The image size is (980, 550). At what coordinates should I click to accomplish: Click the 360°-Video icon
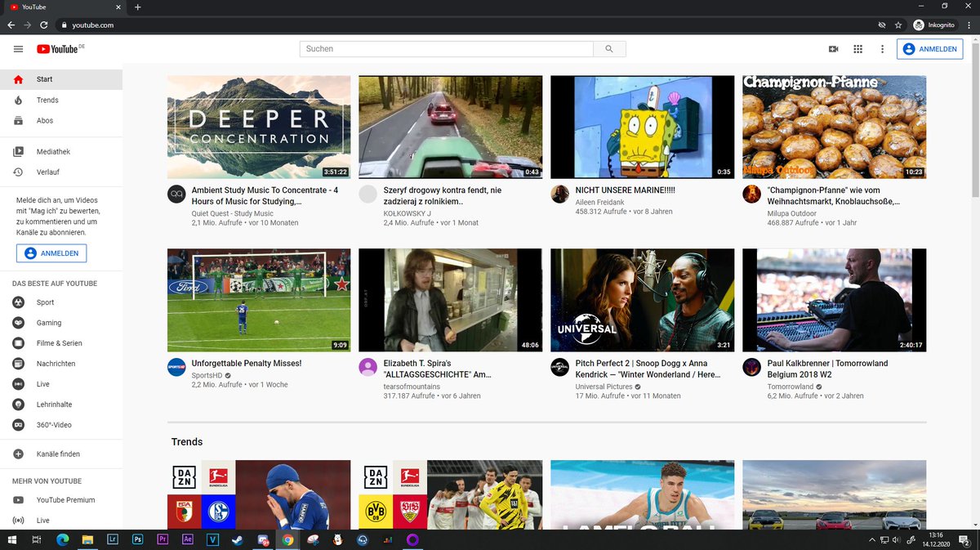pyautogui.click(x=18, y=425)
